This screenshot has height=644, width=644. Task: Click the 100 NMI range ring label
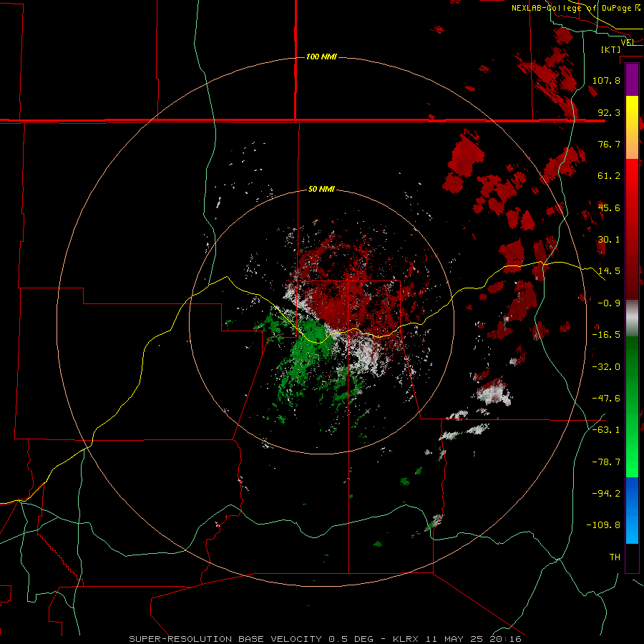(321, 57)
